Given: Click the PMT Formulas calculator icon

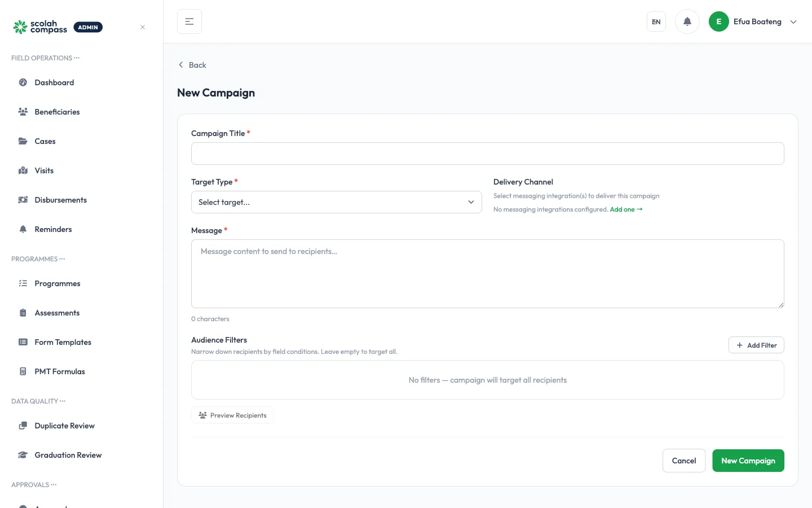Looking at the screenshot, I should (23, 371).
